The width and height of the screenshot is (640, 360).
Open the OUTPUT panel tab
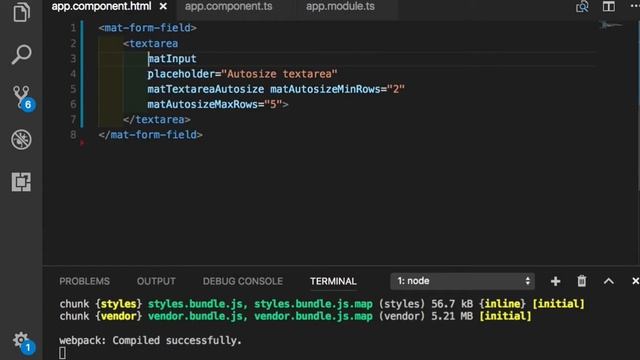click(x=156, y=281)
